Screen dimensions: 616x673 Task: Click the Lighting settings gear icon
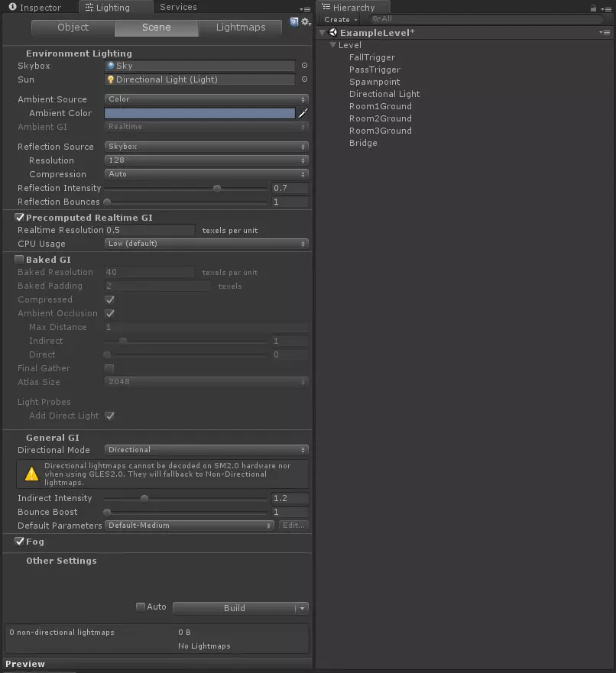click(x=305, y=21)
